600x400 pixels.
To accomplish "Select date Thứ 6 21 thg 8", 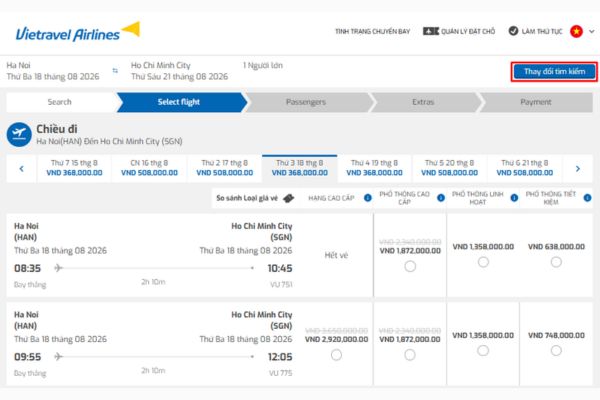I will pyautogui.click(x=525, y=168).
